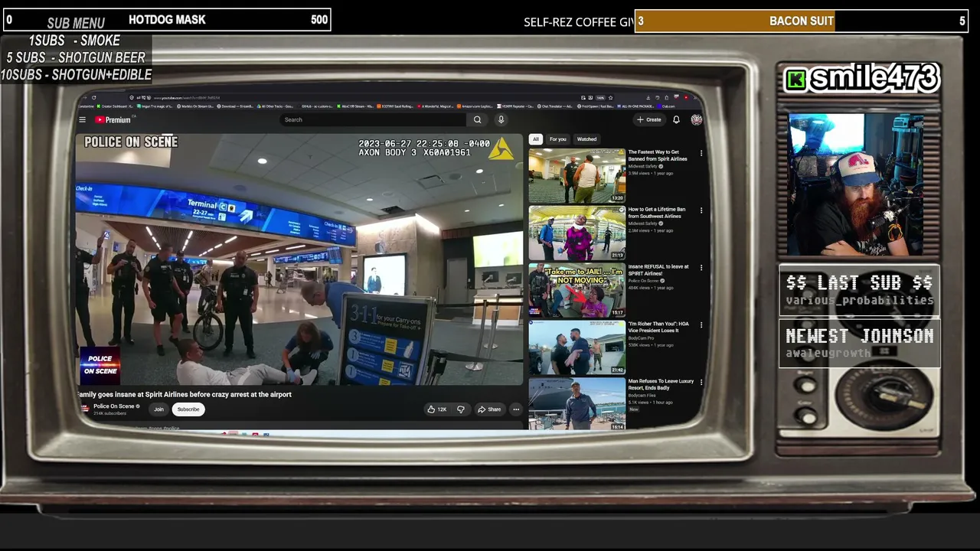
Task: Open title link "I'm Richer Than You": HOA
Action: pyautogui.click(x=658, y=327)
